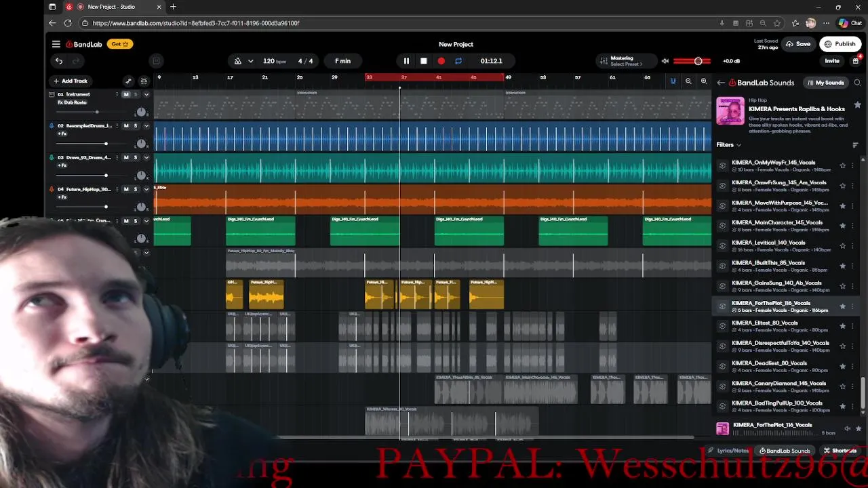
Task: Mute track 02 ResampledDrums
Action: pyautogui.click(x=126, y=126)
